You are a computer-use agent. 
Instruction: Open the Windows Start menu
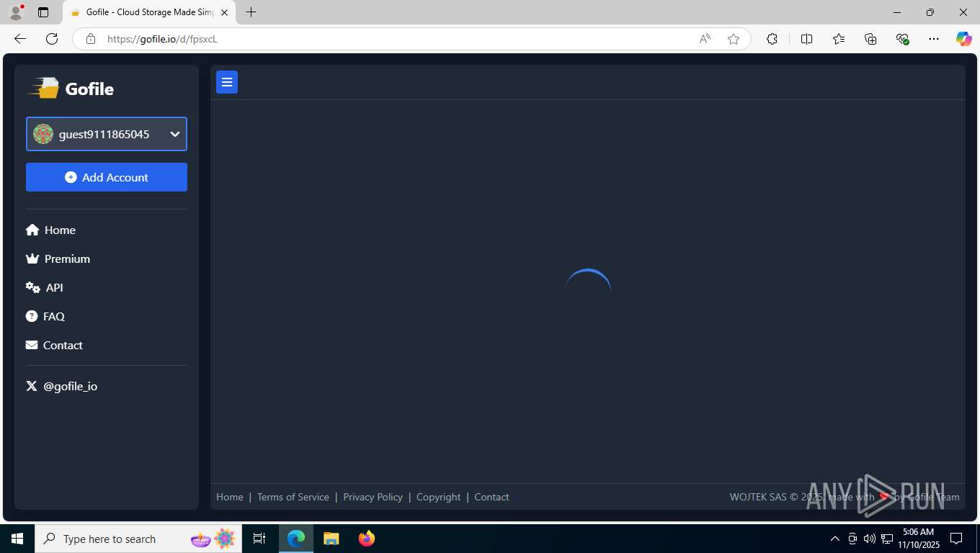click(17, 539)
